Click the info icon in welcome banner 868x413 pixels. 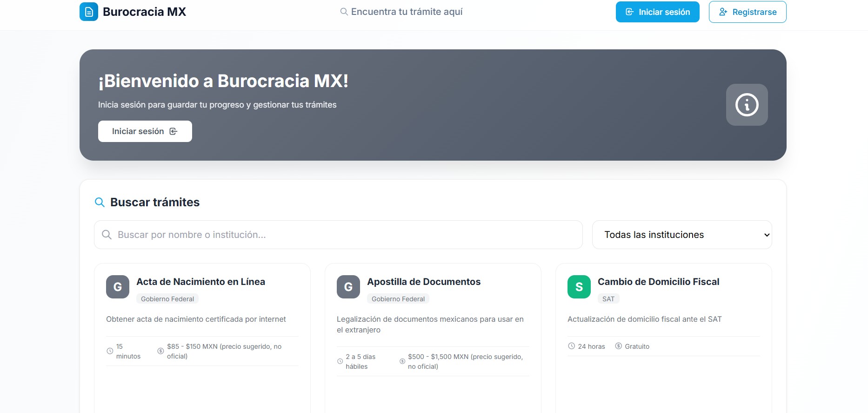point(747,105)
